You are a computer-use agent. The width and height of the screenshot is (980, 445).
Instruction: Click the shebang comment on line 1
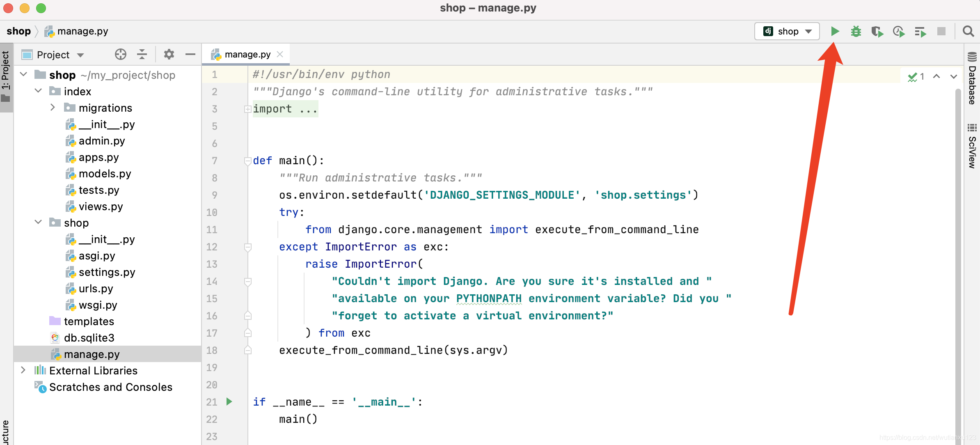(321, 74)
